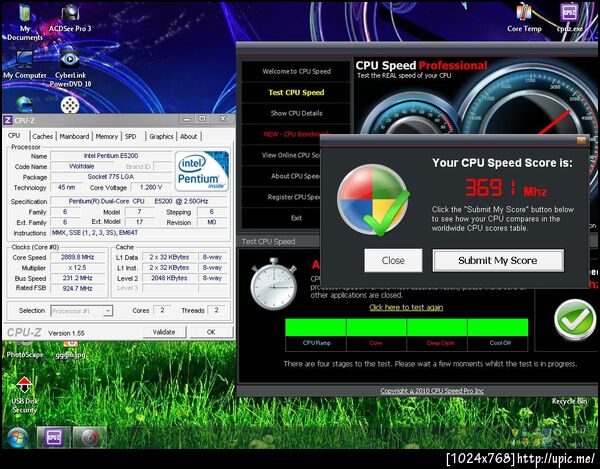
Task: Open gggio.jpg file on desktop
Action: click(70, 350)
